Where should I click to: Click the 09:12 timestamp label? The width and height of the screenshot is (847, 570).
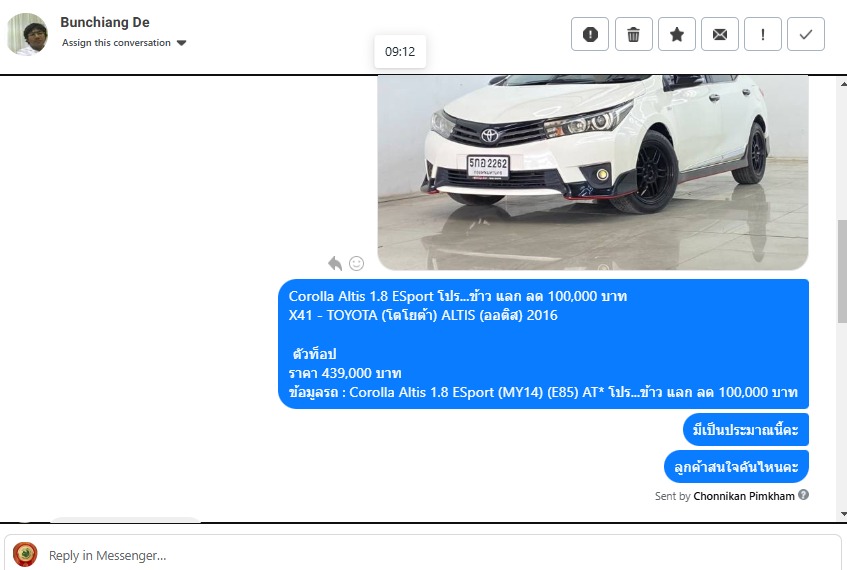pyautogui.click(x=400, y=52)
